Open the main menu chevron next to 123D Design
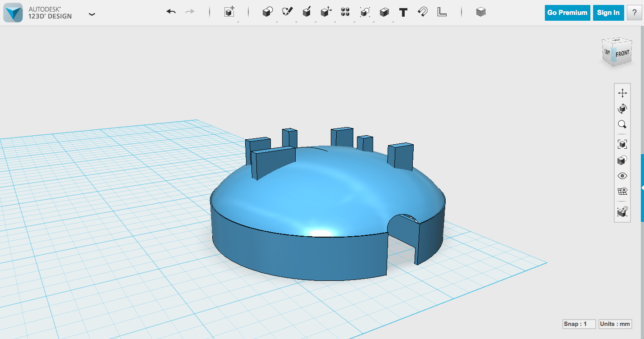This screenshot has height=339, width=644. pos(92,14)
